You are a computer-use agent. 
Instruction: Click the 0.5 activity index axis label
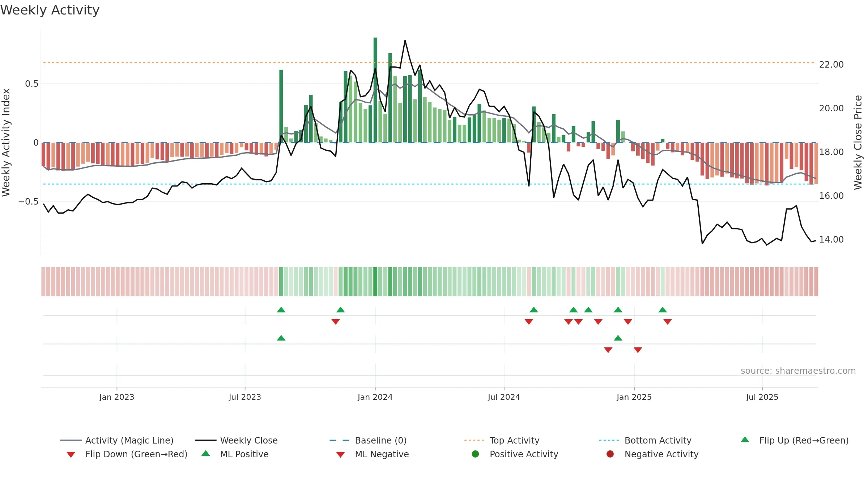pyautogui.click(x=31, y=84)
